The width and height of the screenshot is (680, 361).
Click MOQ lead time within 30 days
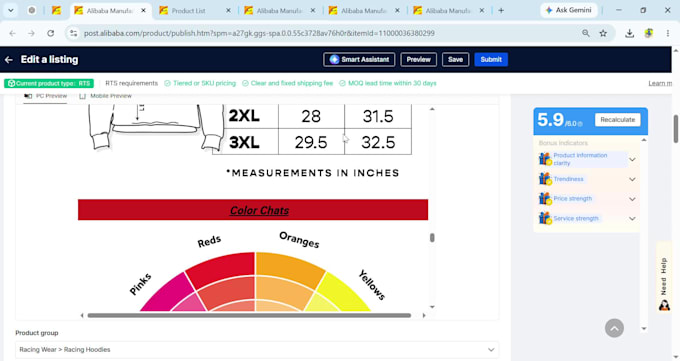(388, 83)
